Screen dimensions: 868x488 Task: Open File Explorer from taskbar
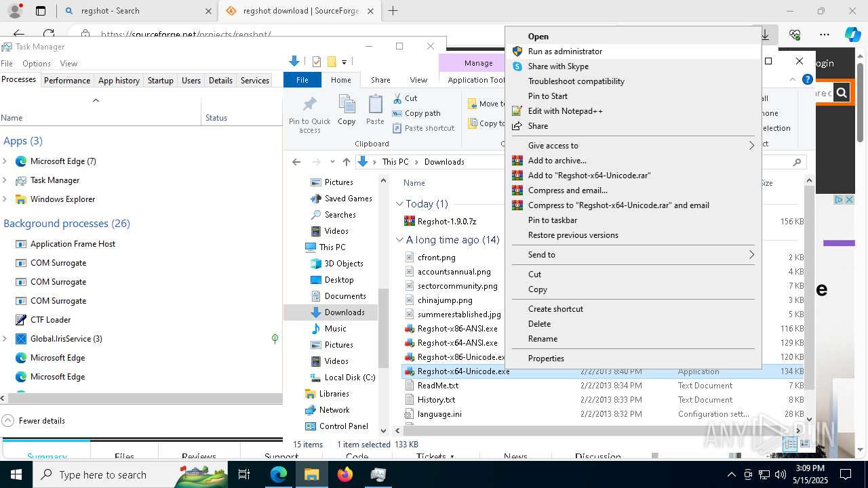[311, 474]
